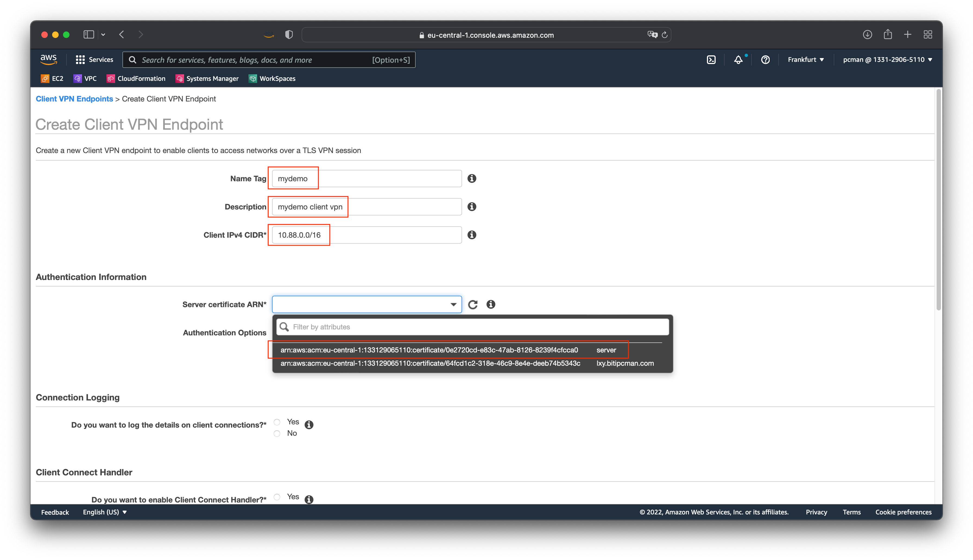Open the Services grid menu
The height and width of the screenshot is (560, 973).
click(94, 60)
